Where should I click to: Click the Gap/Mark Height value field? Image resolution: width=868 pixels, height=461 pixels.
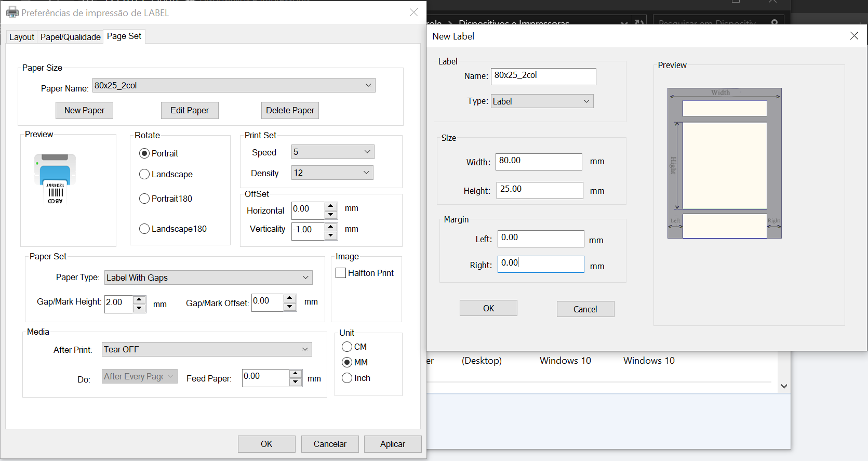pyautogui.click(x=118, y=304)
